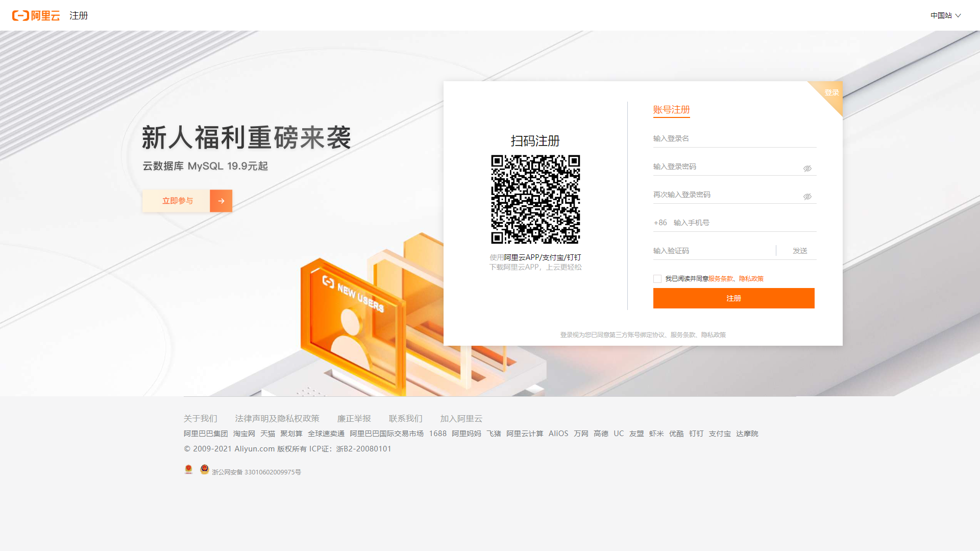Click 注册 title next to the logo
This screenshot has width=980, height=551.
pyautogui.click(x=79, y=16)
